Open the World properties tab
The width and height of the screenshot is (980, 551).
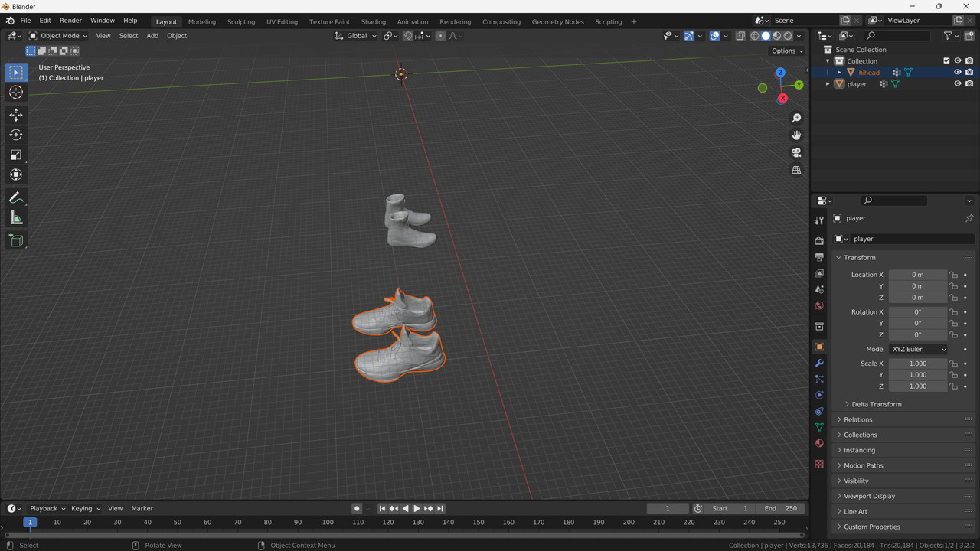(x=819, y=305)
